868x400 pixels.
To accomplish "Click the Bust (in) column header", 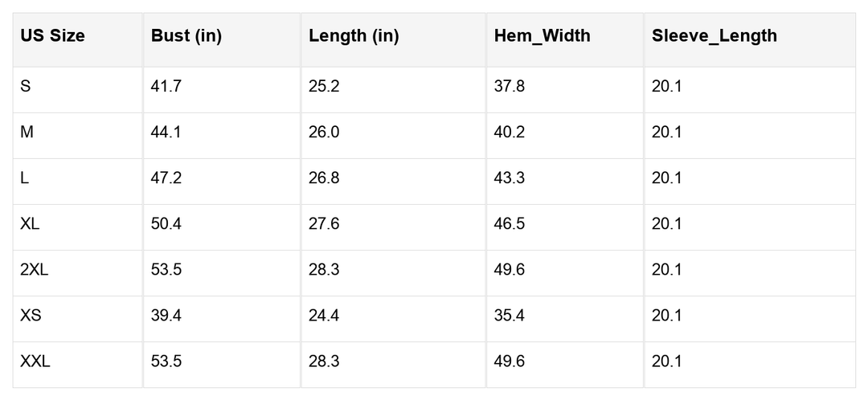I will 186,36.
